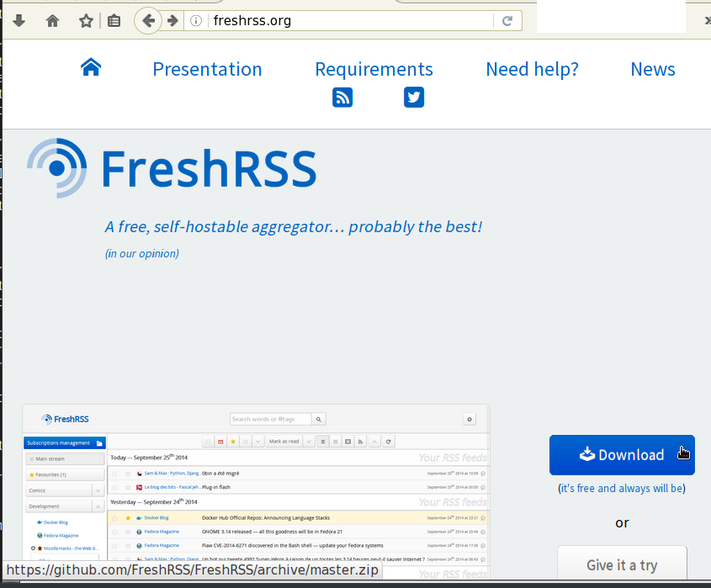711x588 pixels.
Task: Click the browser home toolbar button
Action: pos(52,21)
